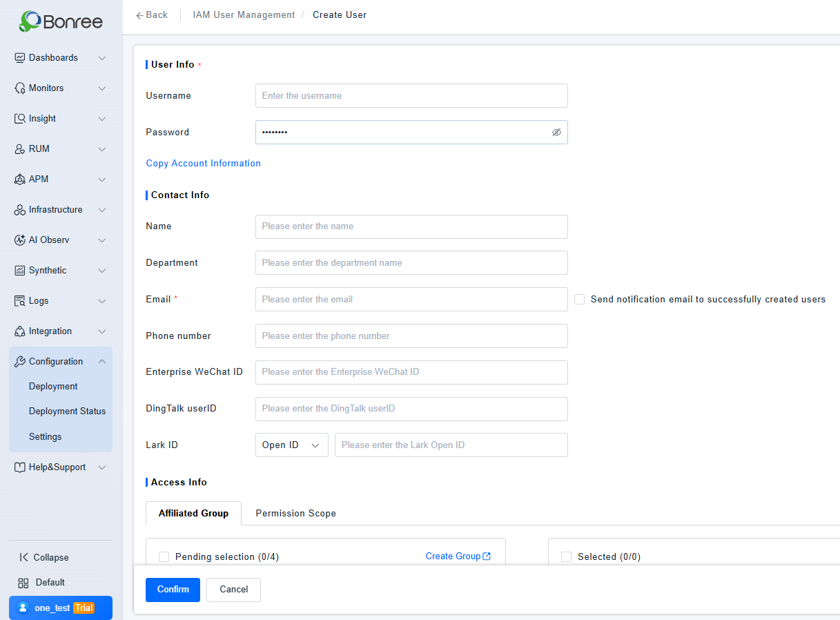
Task: Select the Affiliated Group tab
Action: pyautogui.click(x=193, y=514)
